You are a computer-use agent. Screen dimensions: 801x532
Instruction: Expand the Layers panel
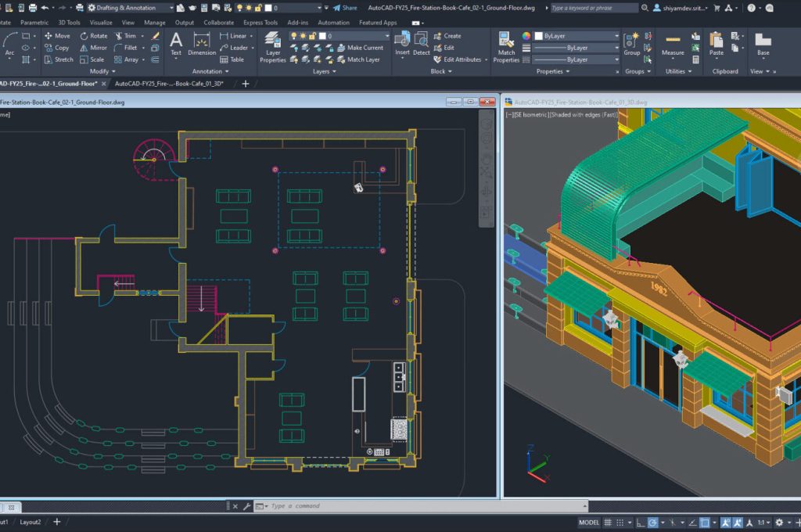[325, 71]
